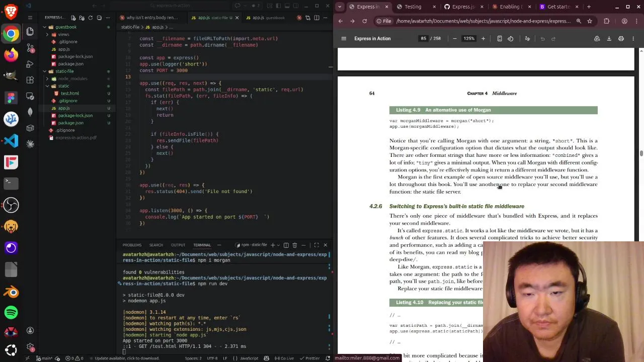644x362 pixels.
Task: Collapse the guestbook folder
Action: pos(65,27)
